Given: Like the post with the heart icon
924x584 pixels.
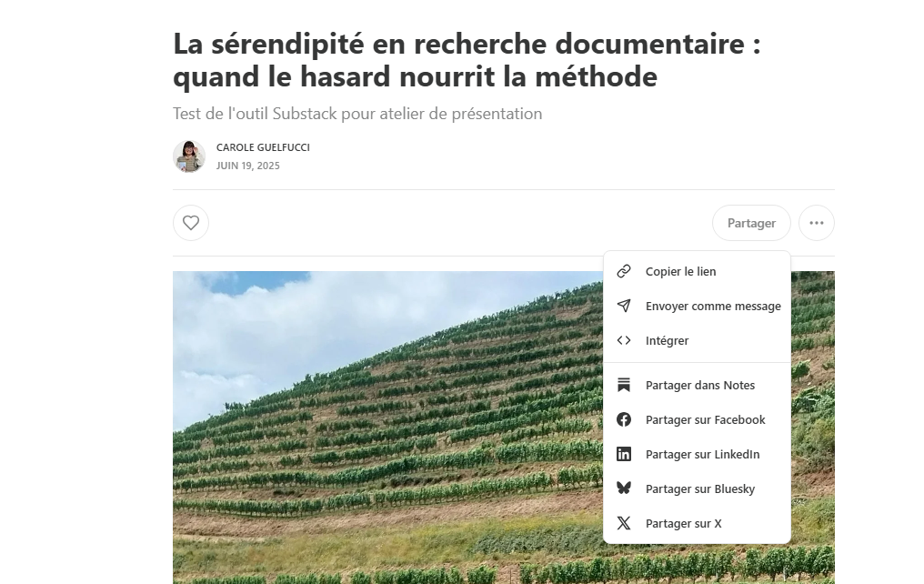Looking at the screenshot, I should (190, 223).
